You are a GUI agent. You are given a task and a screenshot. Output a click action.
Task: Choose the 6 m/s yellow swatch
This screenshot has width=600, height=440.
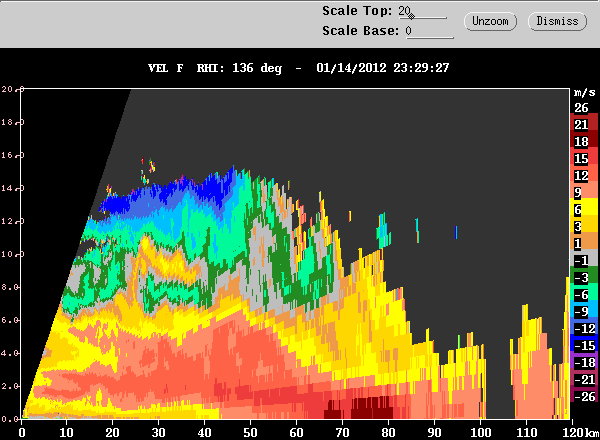point(584,207)
